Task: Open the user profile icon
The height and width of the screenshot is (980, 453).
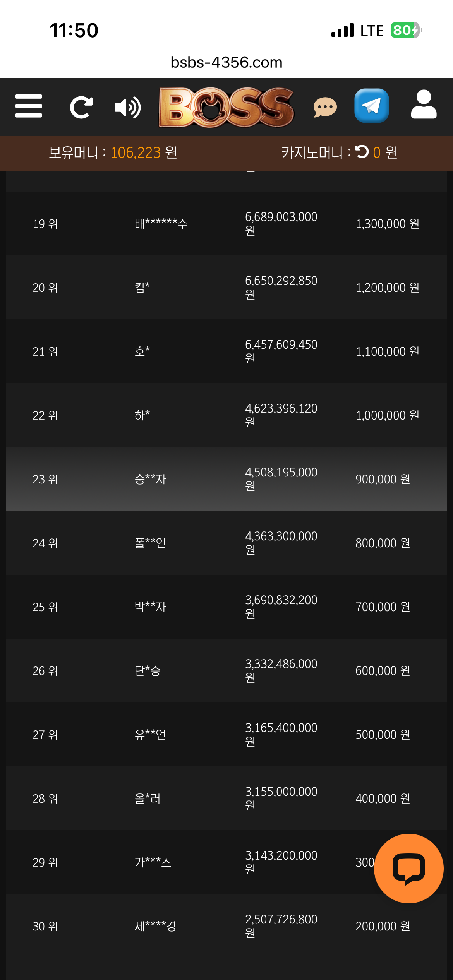Action: 424,105
